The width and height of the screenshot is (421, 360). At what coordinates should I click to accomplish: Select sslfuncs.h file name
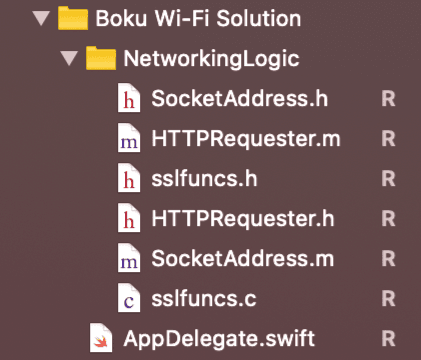pyautogui.click(x=204, y=179)
